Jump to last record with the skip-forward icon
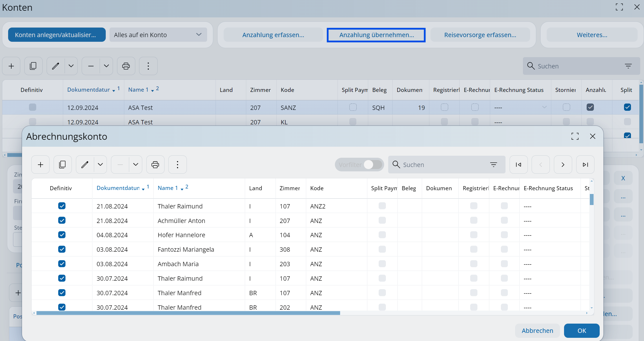 coord(585,165)
